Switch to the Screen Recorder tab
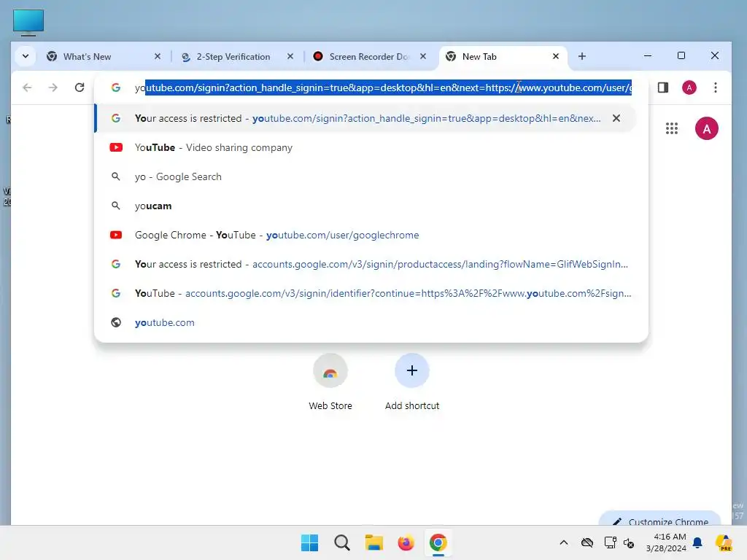This screenshot has width=747, height=560. click(x=370, y=57)
